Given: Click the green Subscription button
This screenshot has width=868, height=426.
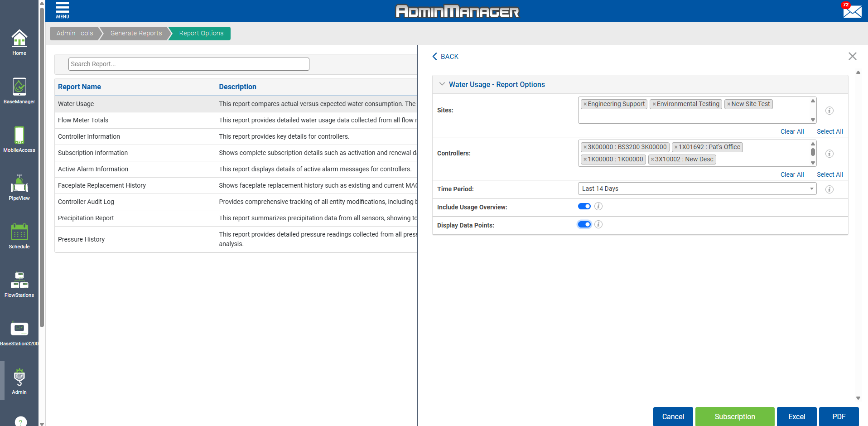Looking at the screenshot, I should (x=734, y=416).
